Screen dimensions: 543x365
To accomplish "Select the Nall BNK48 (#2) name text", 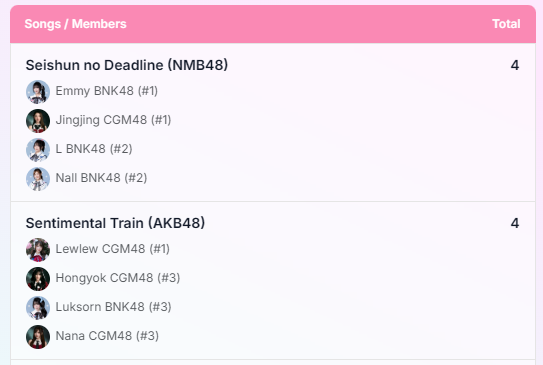I will click(101, 178).
